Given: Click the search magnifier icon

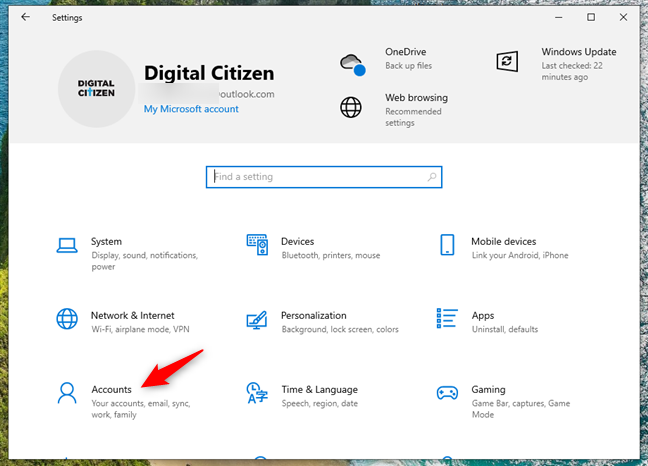Looking at the screenshot, I should (x=432, y=177).
